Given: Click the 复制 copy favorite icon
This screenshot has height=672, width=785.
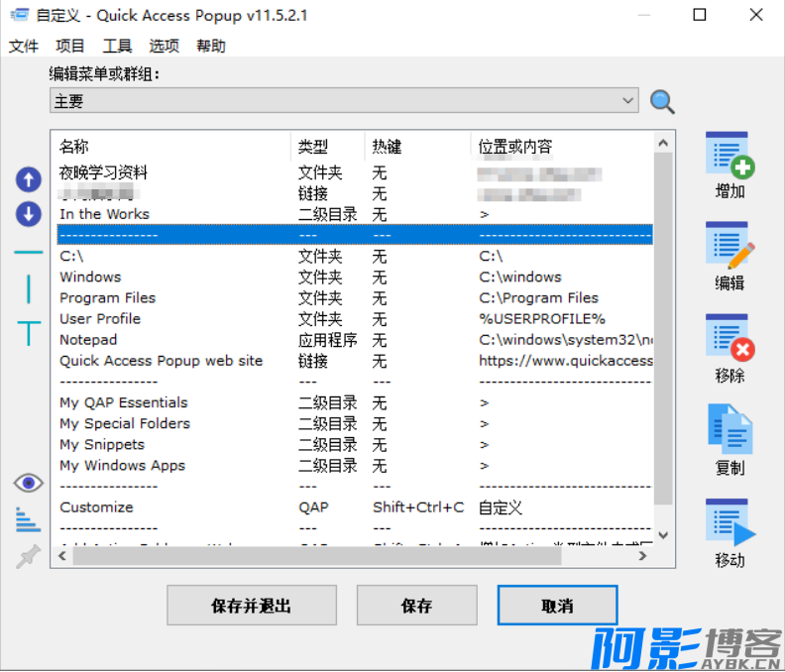Looking at the screenshot, I should point(729,429).
